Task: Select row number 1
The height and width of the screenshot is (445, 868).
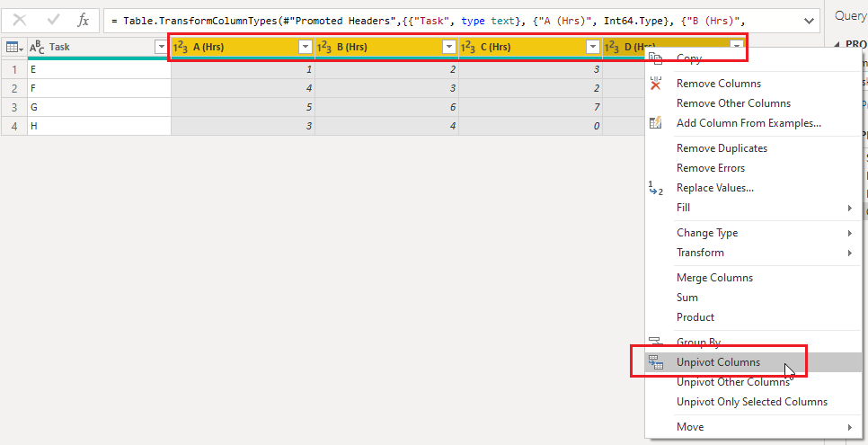Action: [x=14, y=70]
